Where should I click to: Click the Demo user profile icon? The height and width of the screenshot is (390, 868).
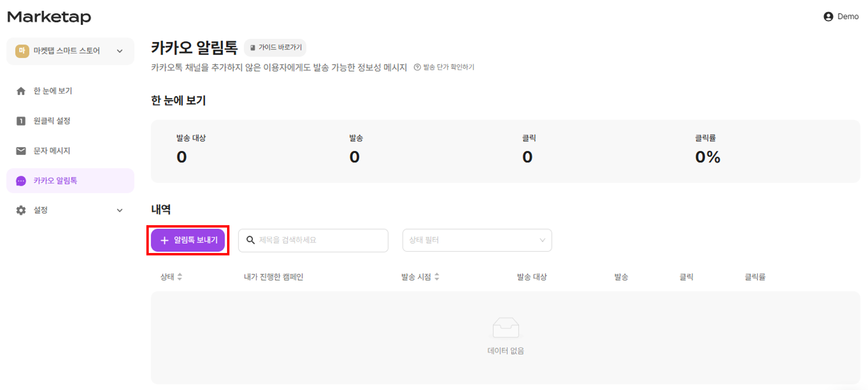828,17
